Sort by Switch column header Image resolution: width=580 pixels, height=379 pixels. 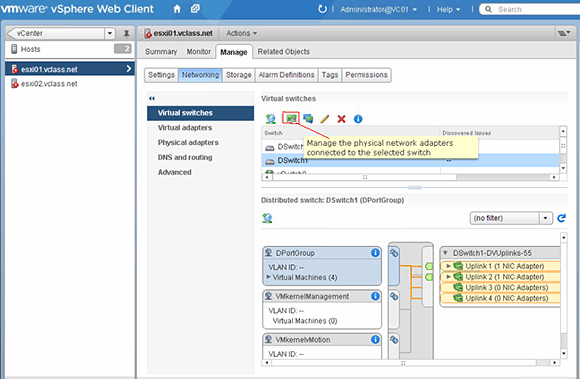tap(351, 133)
